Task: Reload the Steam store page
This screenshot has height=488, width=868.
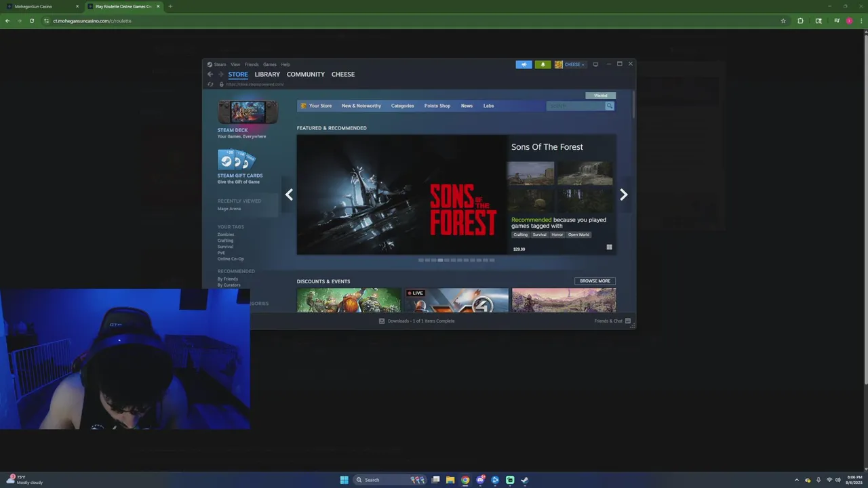Action: click(210, 85)
